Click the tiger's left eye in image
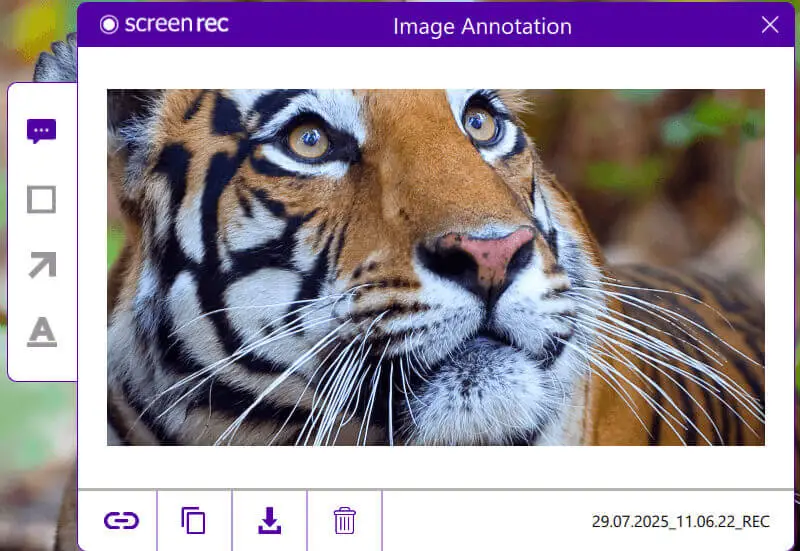800x551 pixels. click(308, 141)
